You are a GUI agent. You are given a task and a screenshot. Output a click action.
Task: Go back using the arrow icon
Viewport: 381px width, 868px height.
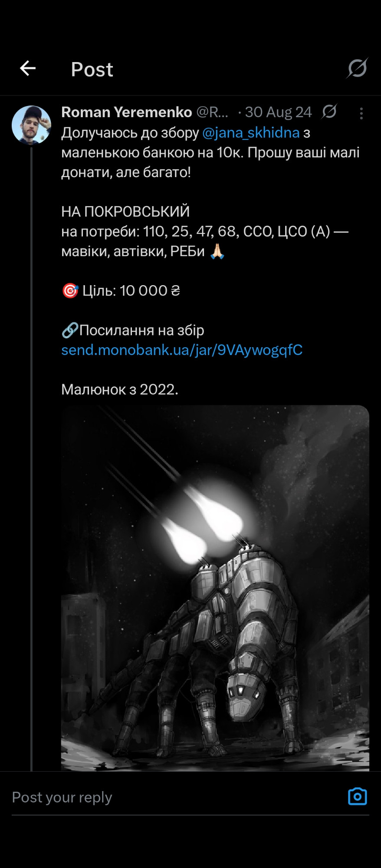pyautogui.click(x=28, y=68)
